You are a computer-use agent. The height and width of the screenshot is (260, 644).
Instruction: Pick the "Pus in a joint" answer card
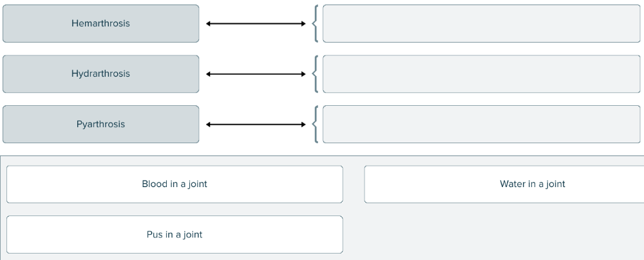[175, 235]
